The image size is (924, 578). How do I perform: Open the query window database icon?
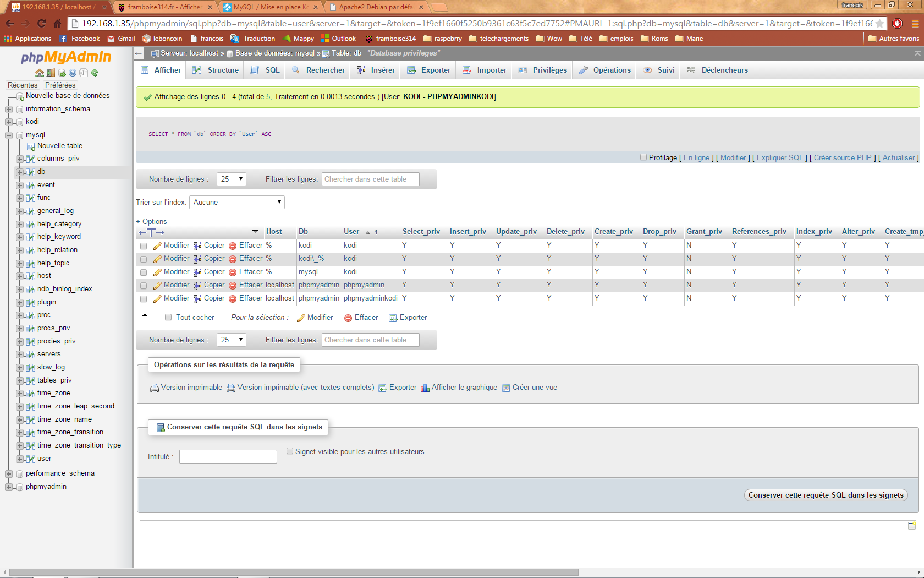(62, 73)
